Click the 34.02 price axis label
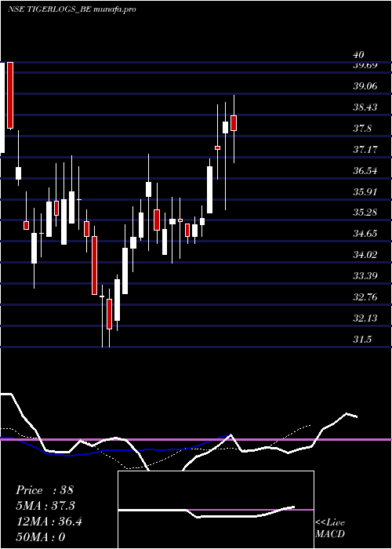The height and width of the screenshot is (549, 392). (365, 255)
